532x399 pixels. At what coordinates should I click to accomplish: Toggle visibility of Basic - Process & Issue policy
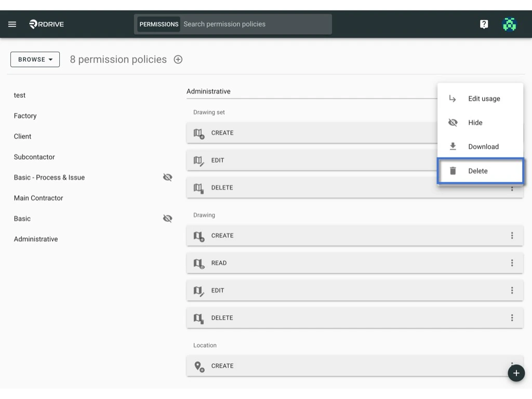tap(167, 177)
